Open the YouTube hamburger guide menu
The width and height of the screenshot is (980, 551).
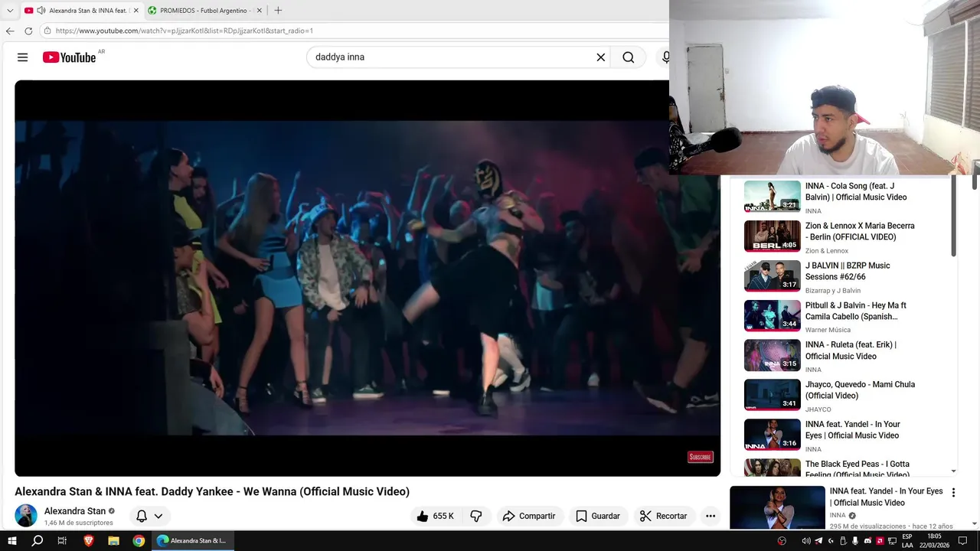pyautogui.click(x=22, y=57)
